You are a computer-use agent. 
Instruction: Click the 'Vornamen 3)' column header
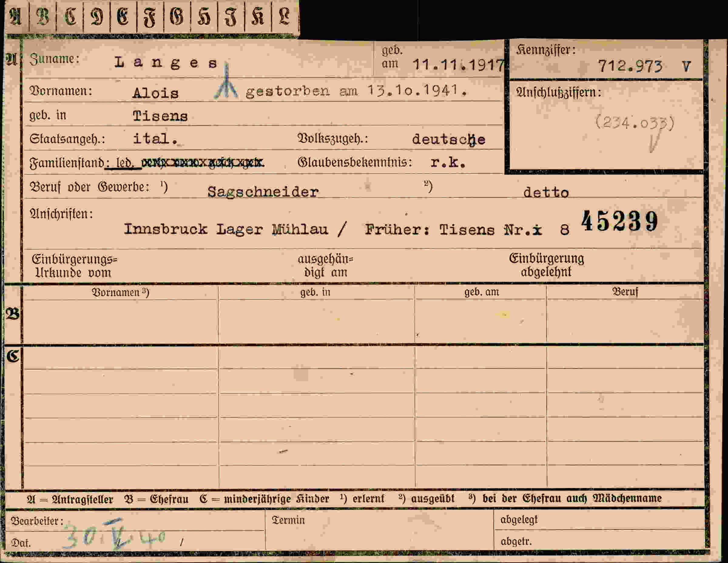click(x=120, y=293)
